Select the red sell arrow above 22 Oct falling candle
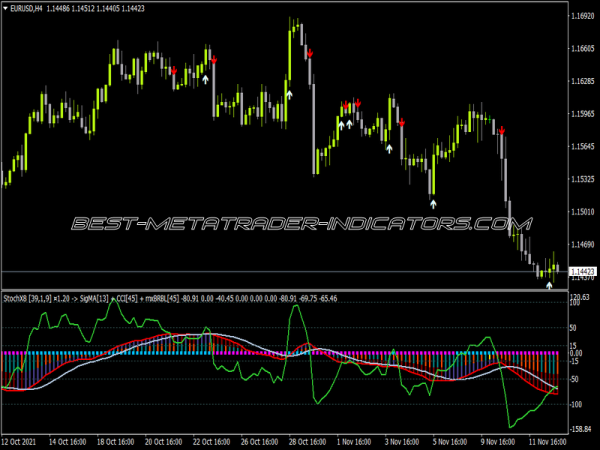The image size is (600, 450). 214,60
